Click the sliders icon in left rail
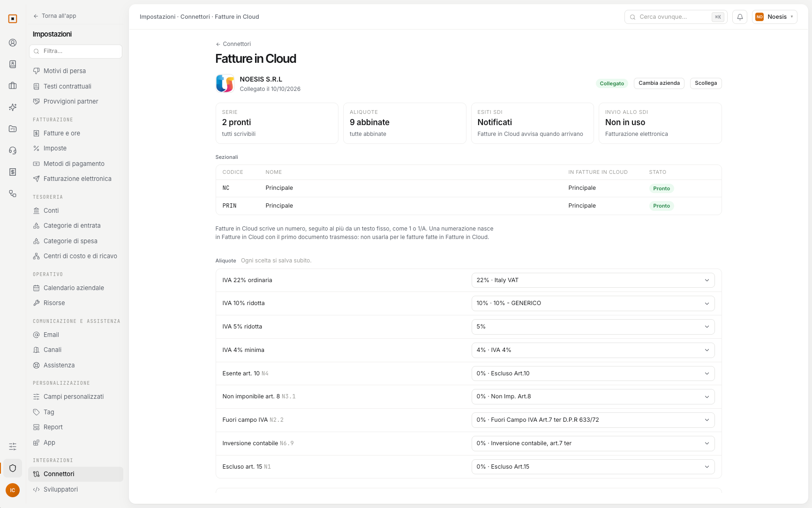This screenshot has width=812, height=508. coord(13,447)
